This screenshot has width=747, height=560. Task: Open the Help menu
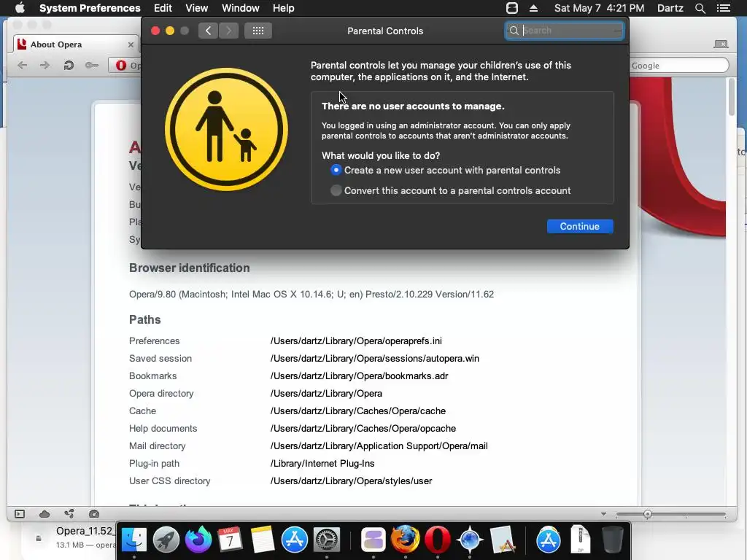(x=284, y=8)
